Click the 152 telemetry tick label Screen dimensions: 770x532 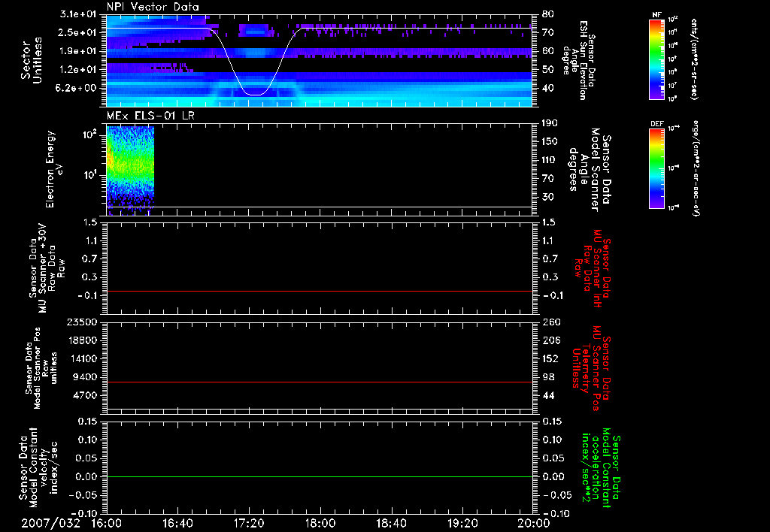click(x=550, y=358)
